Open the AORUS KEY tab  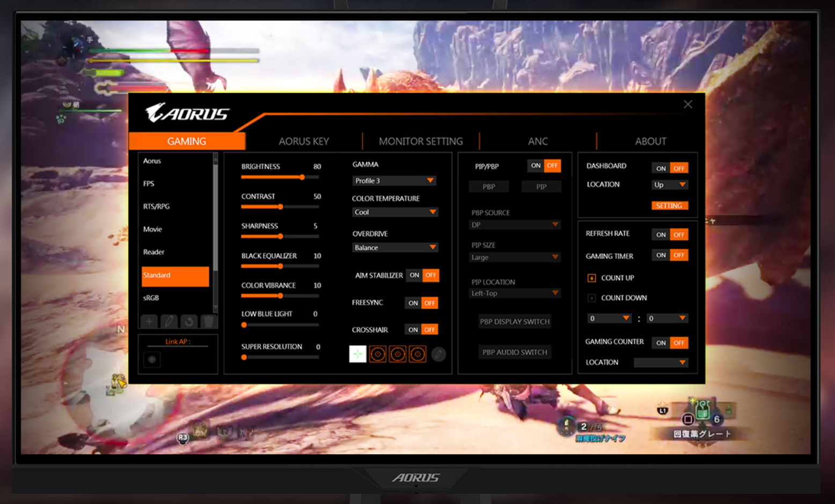click(x=303, y=141)
